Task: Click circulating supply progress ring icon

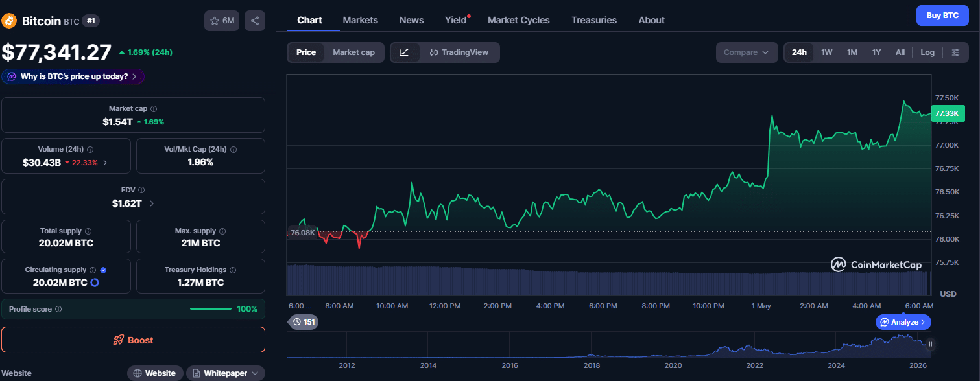Action: tap(94, 283)
